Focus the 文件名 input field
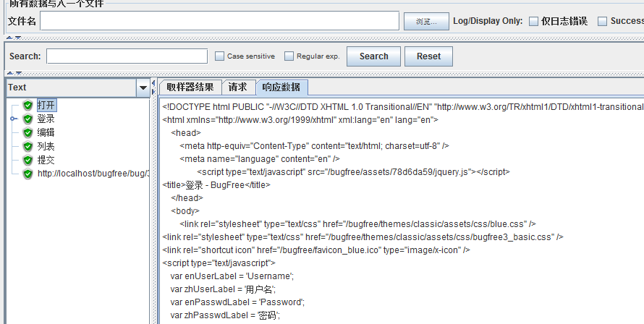Screen dimensions: 644x324 (x=220, y=21)
